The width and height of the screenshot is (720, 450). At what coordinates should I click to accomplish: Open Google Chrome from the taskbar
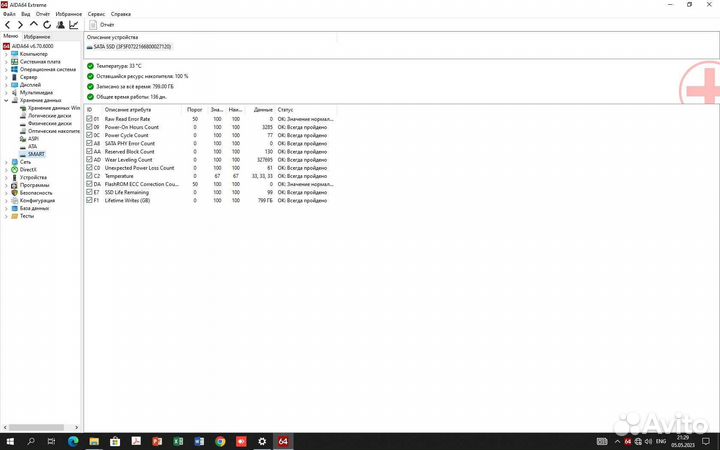coord(220,441)
